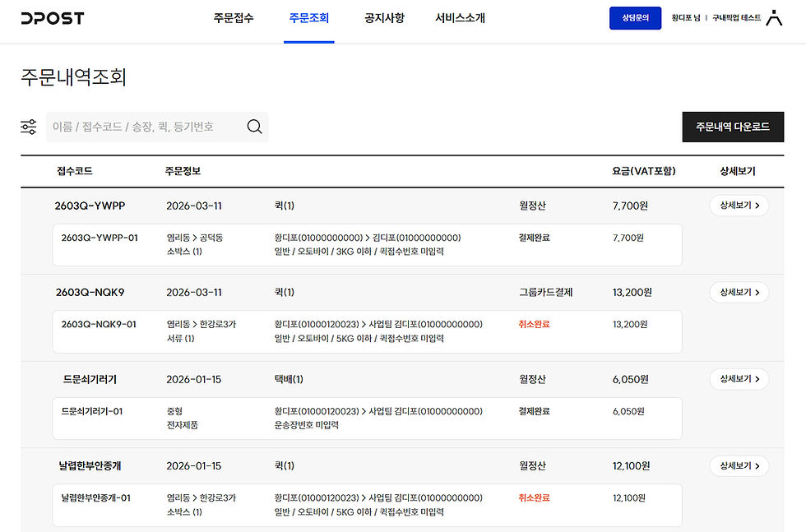806x532 pixels.
Task: Click the 12,100원 total for 날렵한부안종개
Action: (x=632, y=465)
